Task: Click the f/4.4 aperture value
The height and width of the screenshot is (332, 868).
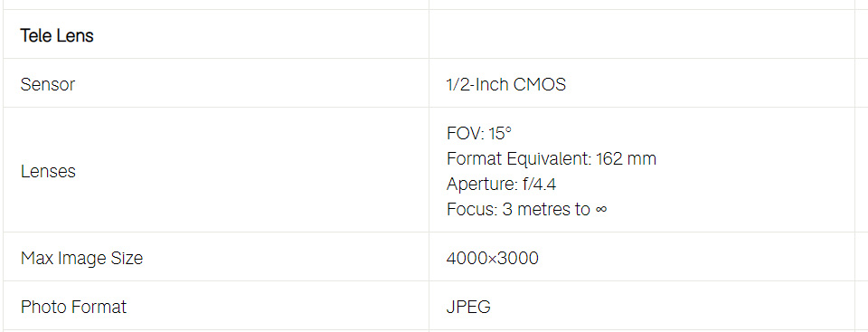Action: [539, 185]
